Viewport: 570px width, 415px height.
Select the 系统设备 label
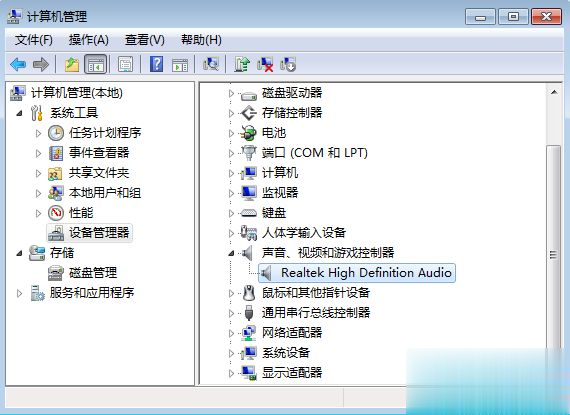[286, 352]
